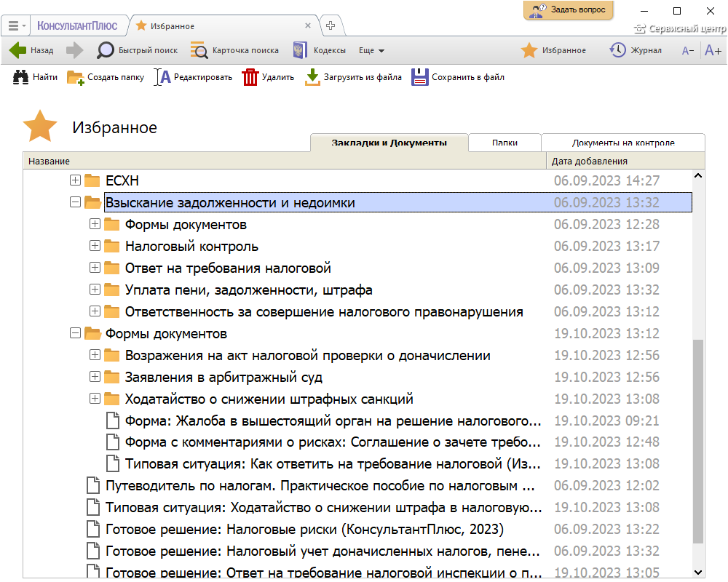
Task: Expand the ЕСХН folder
Action: pyautogui.click(x=75, y=180)
